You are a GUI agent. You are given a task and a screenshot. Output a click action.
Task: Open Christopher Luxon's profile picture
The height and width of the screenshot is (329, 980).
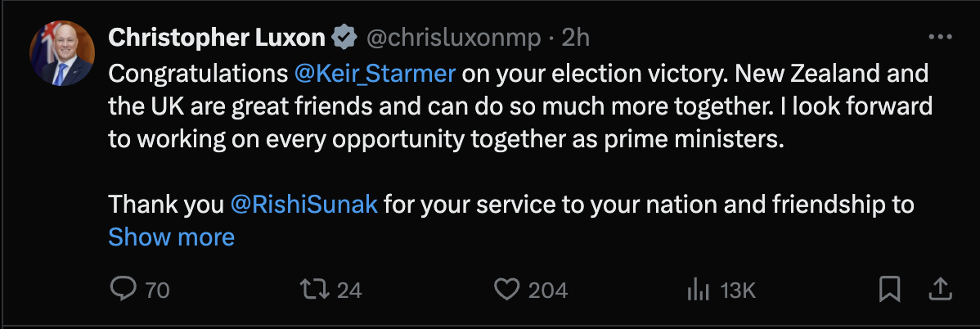(62, 54)
